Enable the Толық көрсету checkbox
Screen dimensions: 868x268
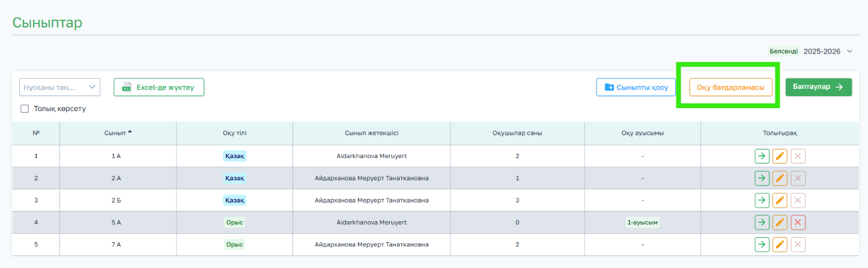coord(25,109)
